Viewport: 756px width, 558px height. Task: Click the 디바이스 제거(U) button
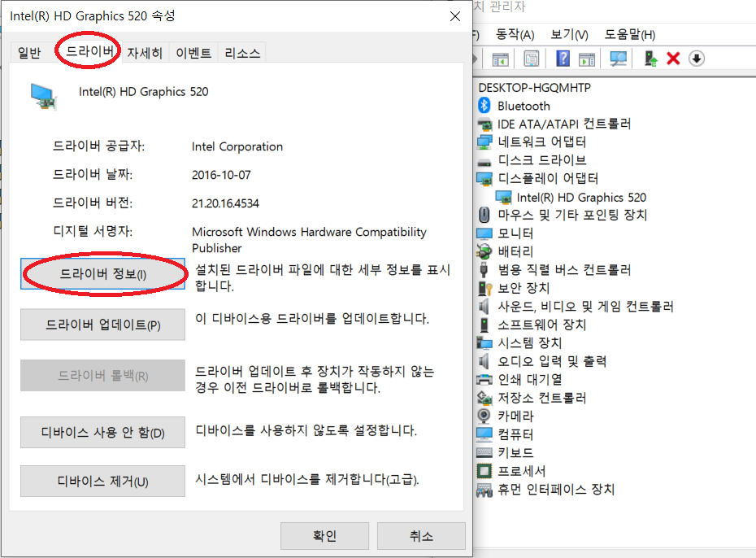pos(102,481)
